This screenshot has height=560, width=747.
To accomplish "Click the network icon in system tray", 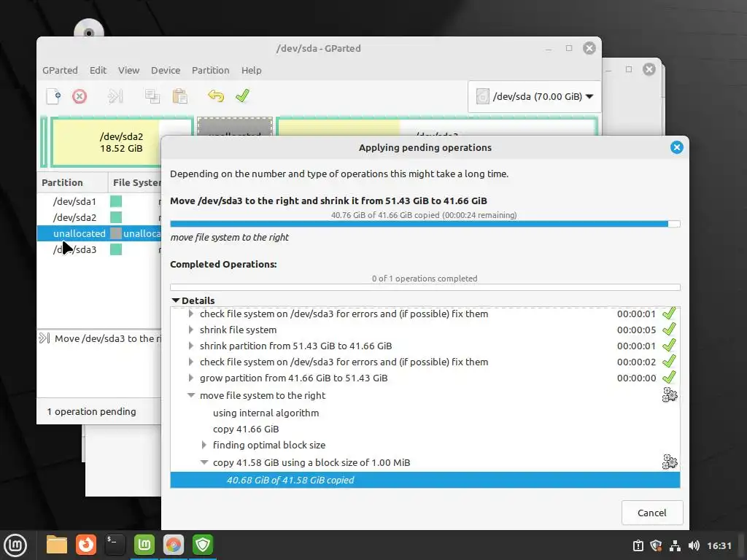I will (675, 545).
